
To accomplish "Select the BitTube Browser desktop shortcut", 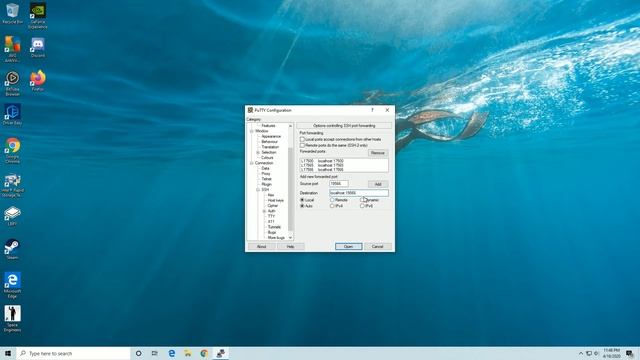I will click(12, 83).
